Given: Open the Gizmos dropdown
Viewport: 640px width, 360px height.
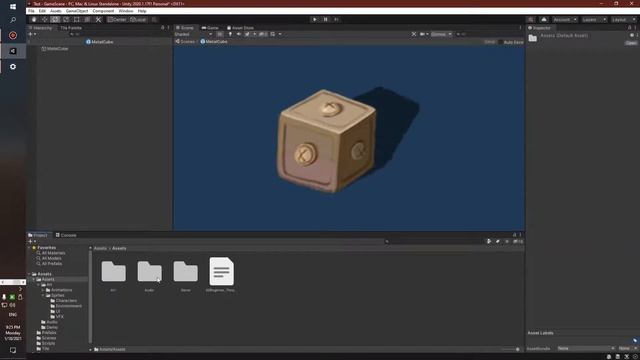Looking at the screenshot, I should (x=441, y=34).
